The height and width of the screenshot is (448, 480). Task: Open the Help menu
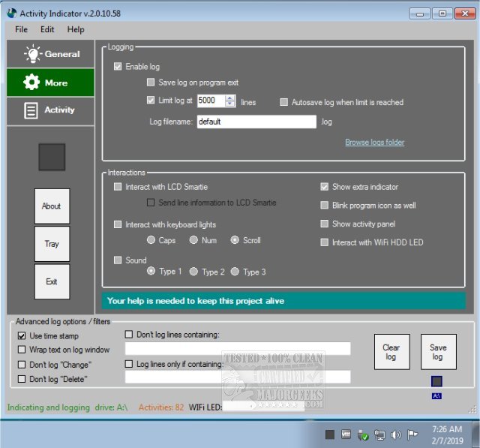pos(76,29)
